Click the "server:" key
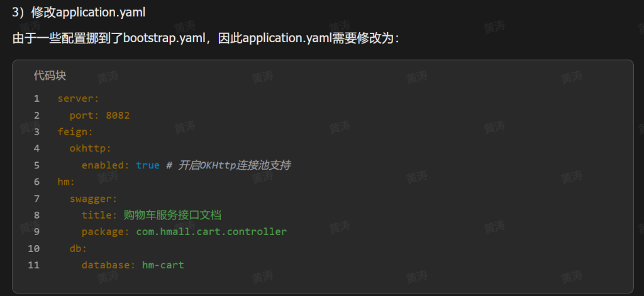The width and height of the screenshot is (644, 296). (x=79, y=99)
